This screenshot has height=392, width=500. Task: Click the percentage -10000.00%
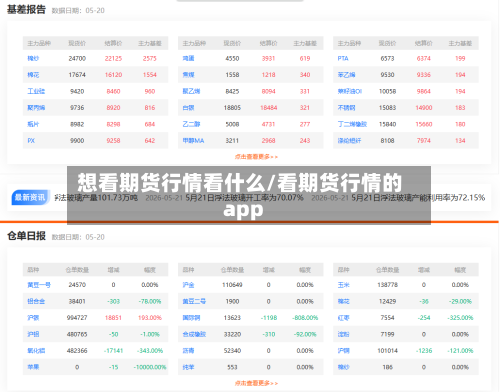click(150, 367)
